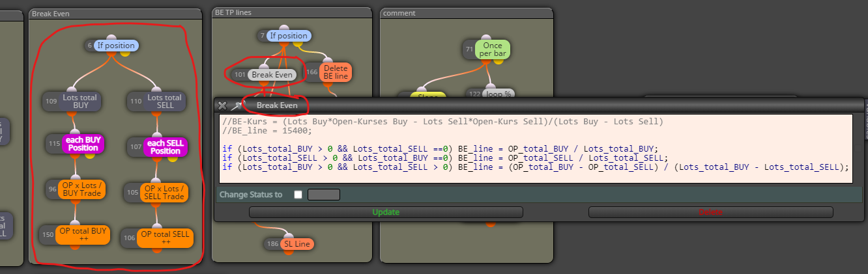Click the top input connector of Once per bar
This screenshot has height=274, width=868.
click(x=485, y=37)
